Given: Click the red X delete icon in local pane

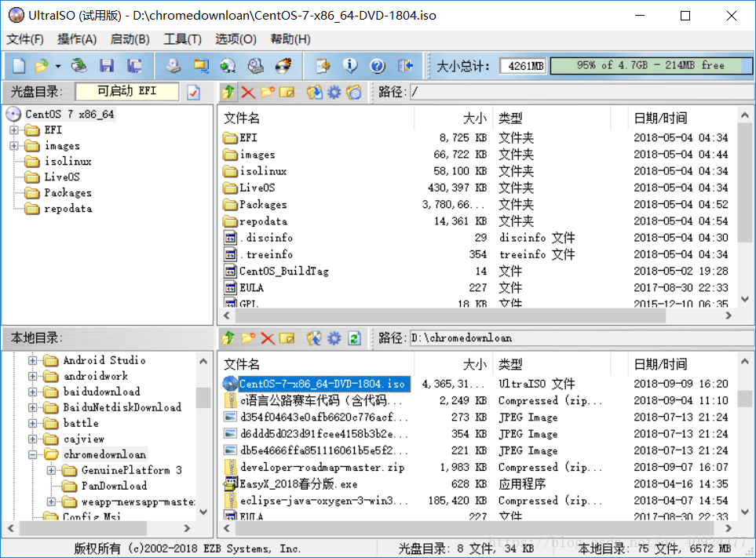Looking at the screenshot, I should (x=268, y=338).
